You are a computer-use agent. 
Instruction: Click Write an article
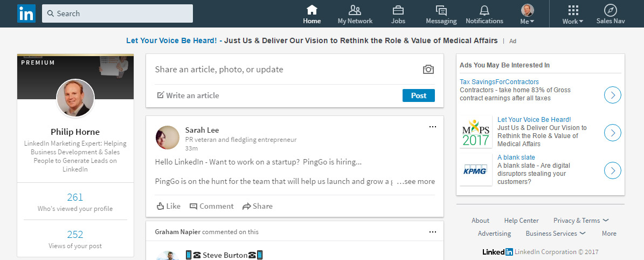pos(188,95)
